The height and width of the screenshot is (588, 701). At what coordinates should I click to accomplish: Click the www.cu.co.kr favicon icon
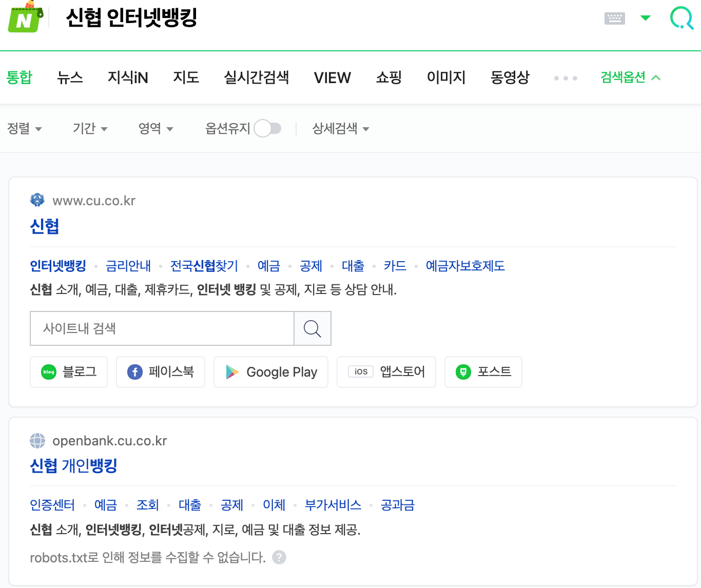point(37,200)
